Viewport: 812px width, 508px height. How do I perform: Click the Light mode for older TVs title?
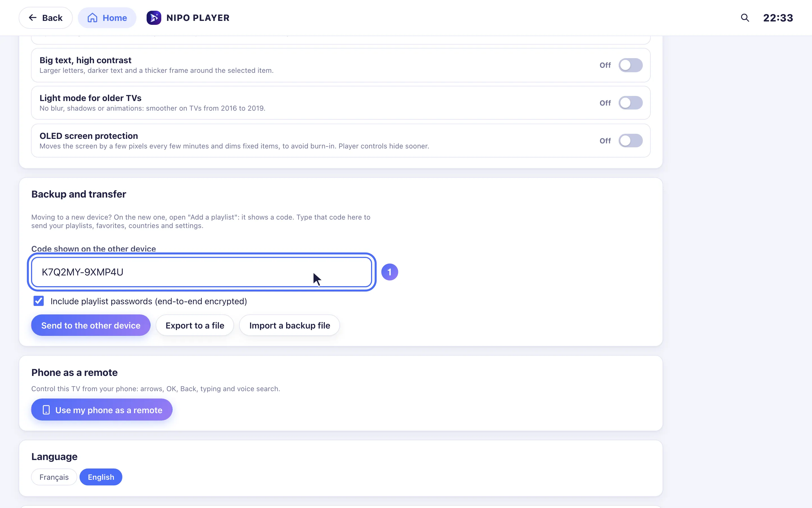click(90, 98)
